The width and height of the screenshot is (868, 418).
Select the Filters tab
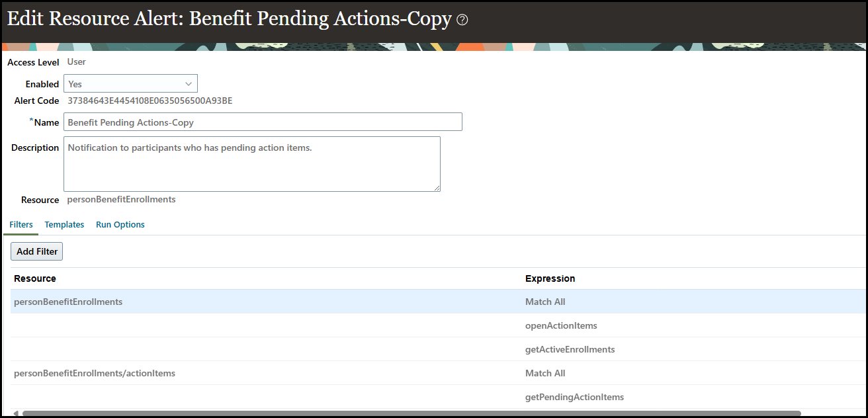coord(21,224)
